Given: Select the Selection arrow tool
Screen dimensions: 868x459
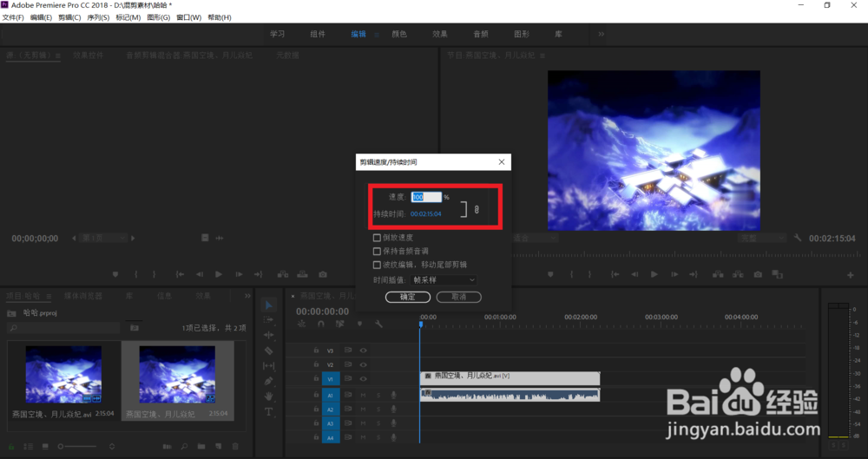Looking at the screenshot, I should 268,305.
